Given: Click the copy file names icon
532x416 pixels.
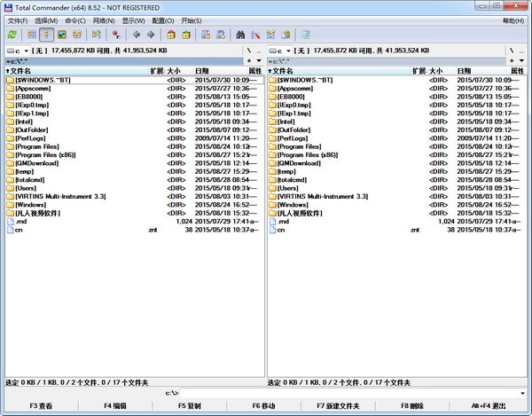Looking at the screenshot, I should tap(286, 35).
